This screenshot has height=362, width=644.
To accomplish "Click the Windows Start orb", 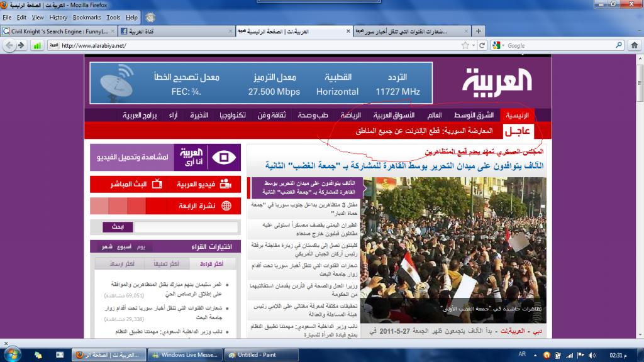I will [12, 354].
